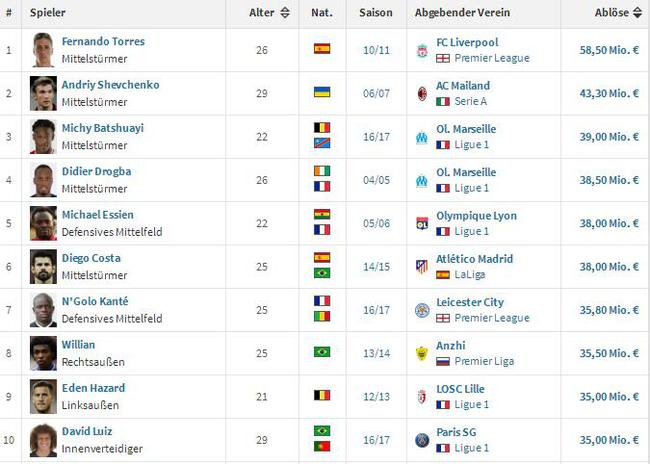Click the Atlético Madrid club crest
The image size is (650, 464).
click(422, 266)
